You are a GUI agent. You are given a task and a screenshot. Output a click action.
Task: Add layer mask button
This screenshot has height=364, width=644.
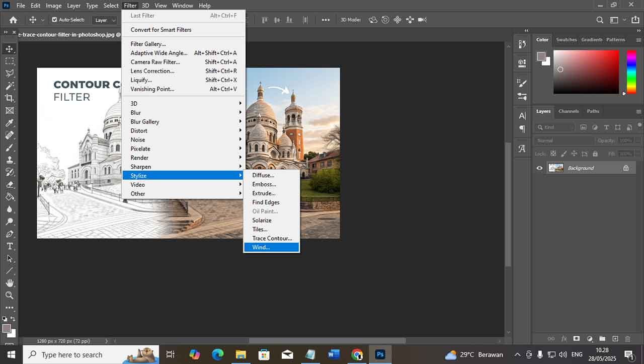(x=576, y=339)
